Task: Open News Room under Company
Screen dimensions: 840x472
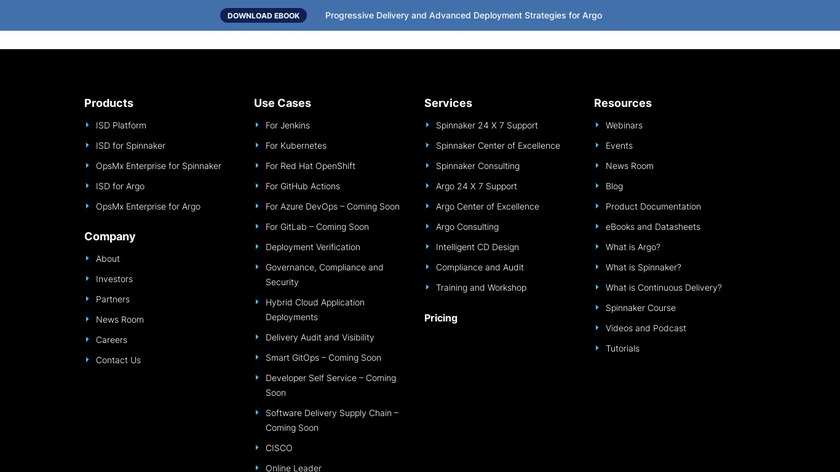Action: pyautogui.click(x=119, y=320)
